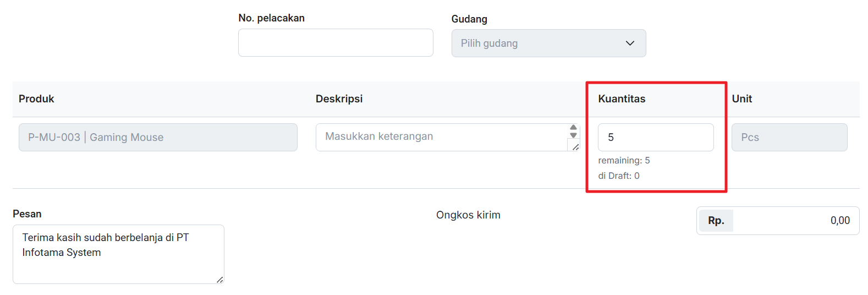Screen dimensions: 868x295
Task: Select the Pcs unit field
Action: 789,138
